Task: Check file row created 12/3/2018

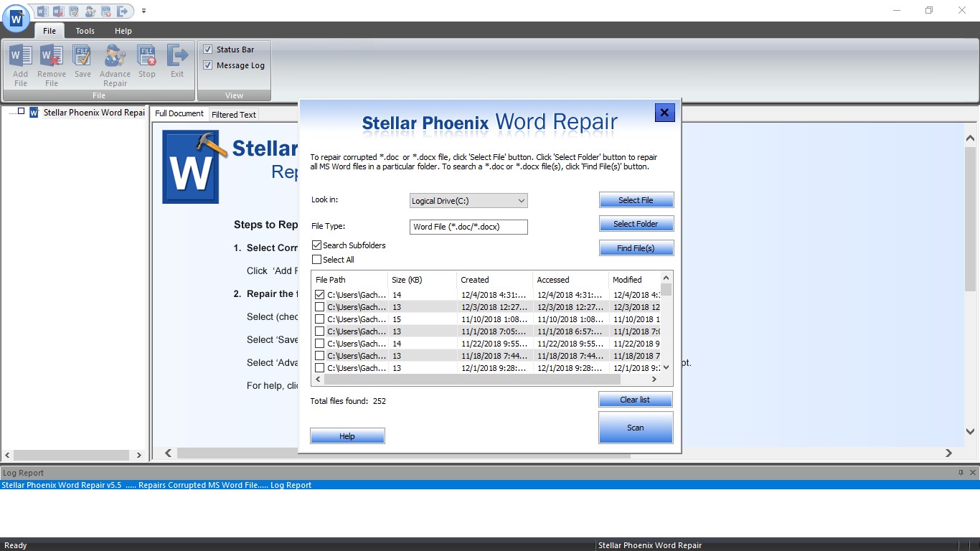Action: coord(320,307)
